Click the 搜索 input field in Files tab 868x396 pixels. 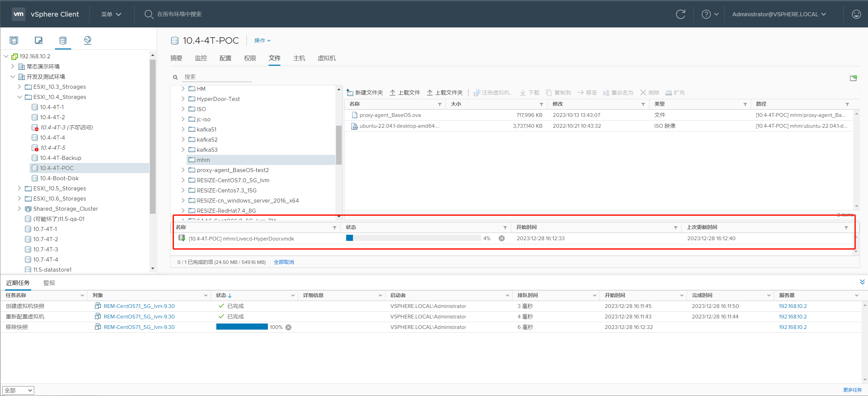[217, 77]
